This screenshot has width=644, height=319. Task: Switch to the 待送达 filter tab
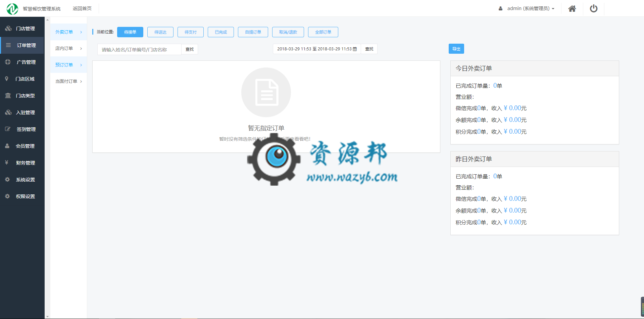(160, 32)
